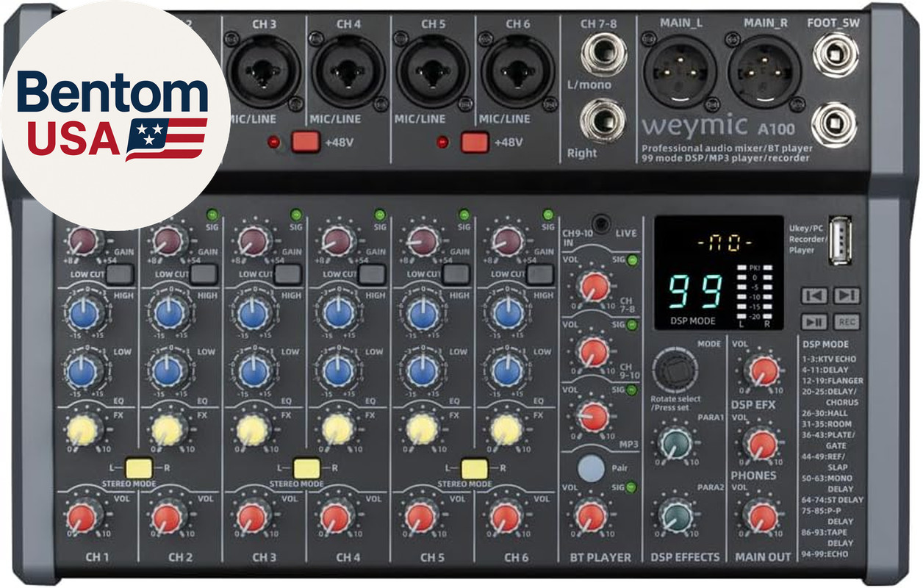Click the CH 9-10 VOL knob
Screen dimensions: 923x588
pos(593,352)
